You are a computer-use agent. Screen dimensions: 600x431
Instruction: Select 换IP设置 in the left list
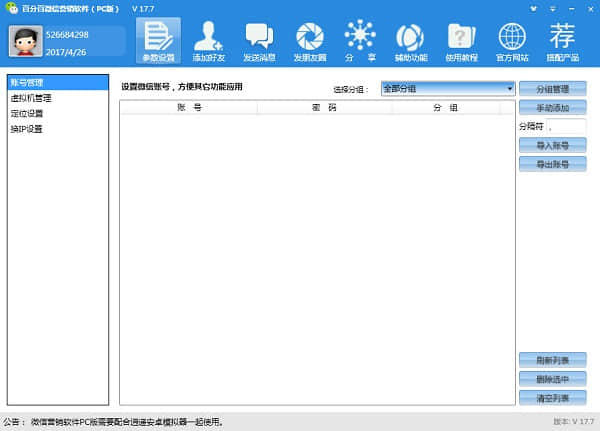pyautogui.click(x=58, y=129)
